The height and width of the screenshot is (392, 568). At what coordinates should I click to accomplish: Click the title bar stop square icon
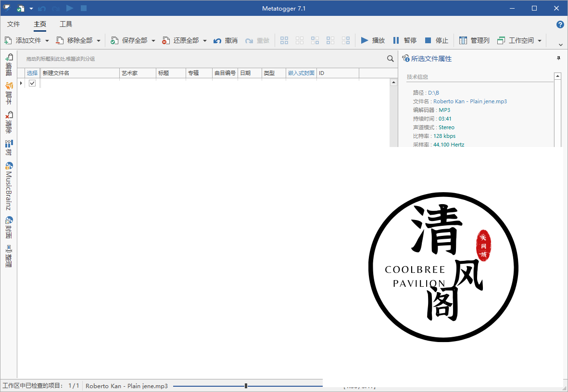[x=84, y=8]
